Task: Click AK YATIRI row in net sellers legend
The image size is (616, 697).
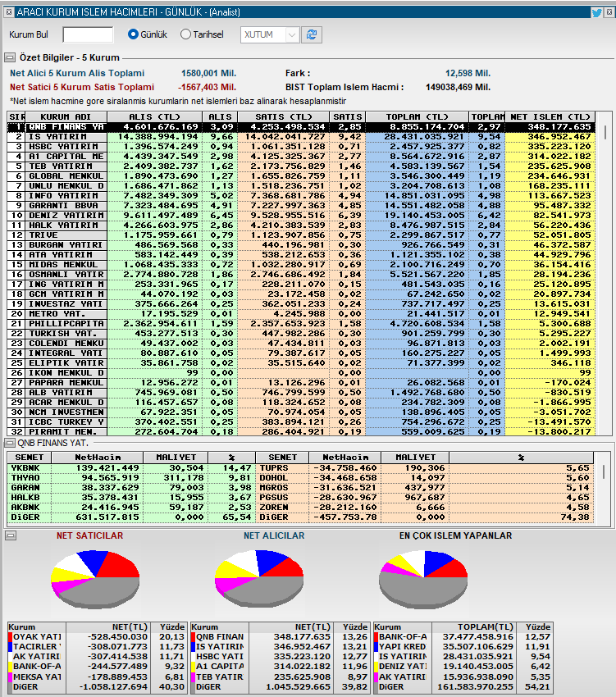Action: 97,657
